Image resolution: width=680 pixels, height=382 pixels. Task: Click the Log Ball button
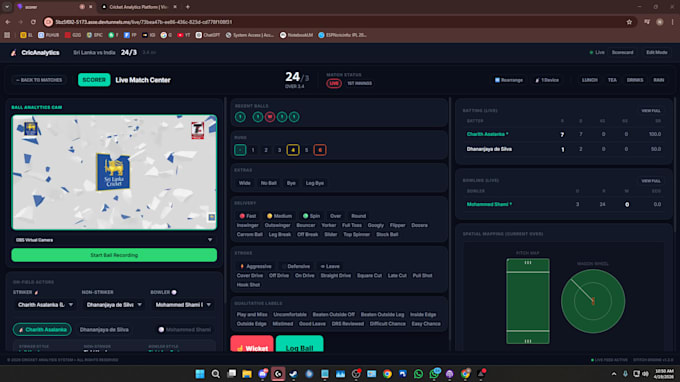tap(300, 344)
